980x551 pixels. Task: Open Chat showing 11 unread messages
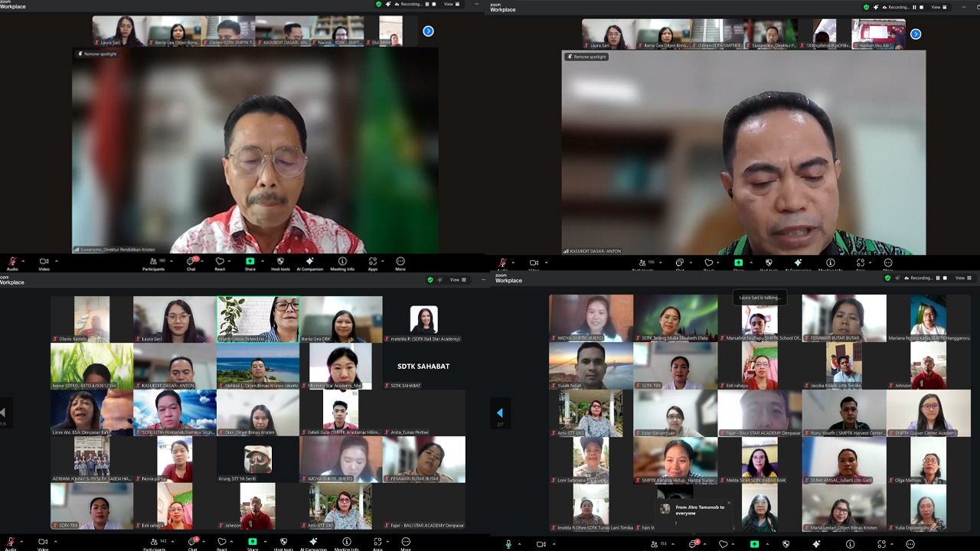[x=191, y=262]
